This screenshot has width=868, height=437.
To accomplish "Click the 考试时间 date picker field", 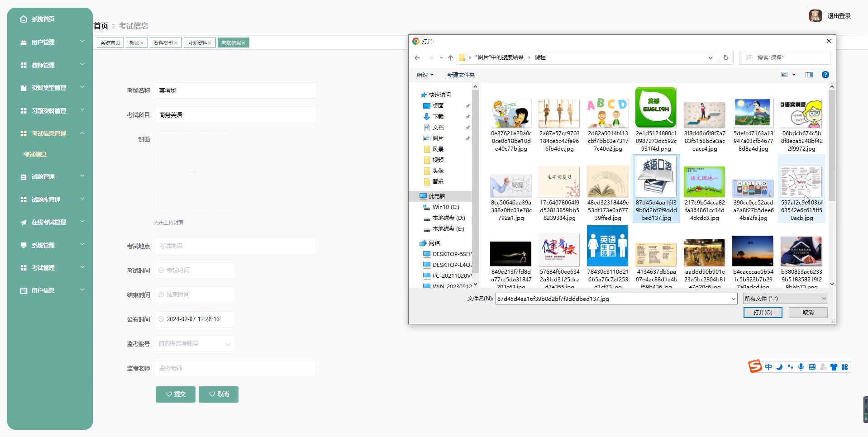I will click(x=194, y=271).
